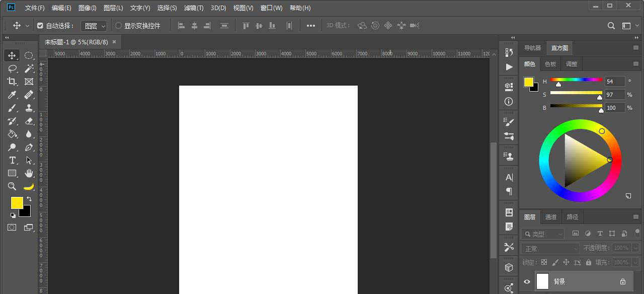
Task: Select the Eyedropper tool
Action: click(12, 95)
